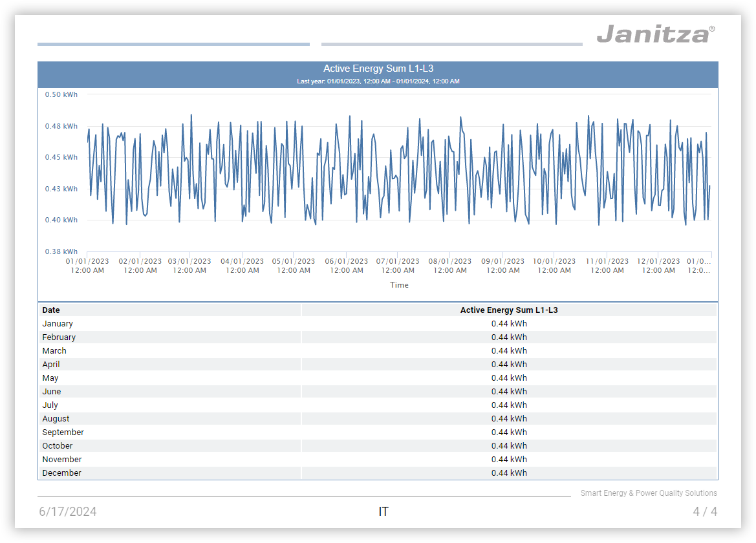Viewport: 756px width, 543px height.
Task: Select the September row in the table
Action: 63,432
